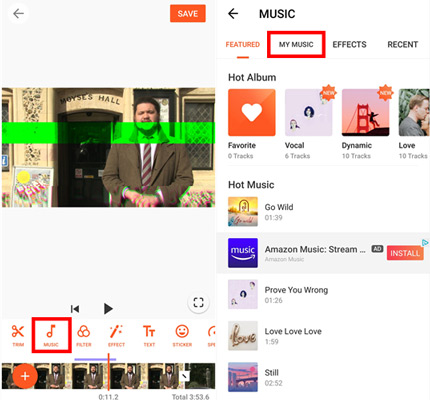Play the video preview
This screenshot has width=430, height=400.
pyautogui.click(x=108, y=309)
